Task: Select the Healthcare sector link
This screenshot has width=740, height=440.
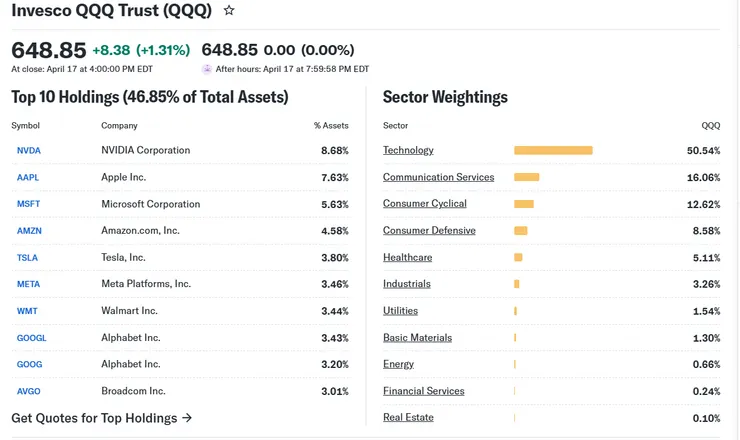Action: point(407,257)
